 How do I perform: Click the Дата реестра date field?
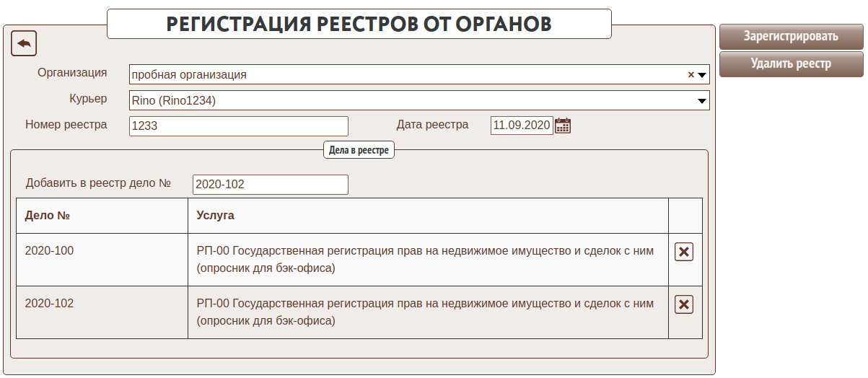[522, 126]
